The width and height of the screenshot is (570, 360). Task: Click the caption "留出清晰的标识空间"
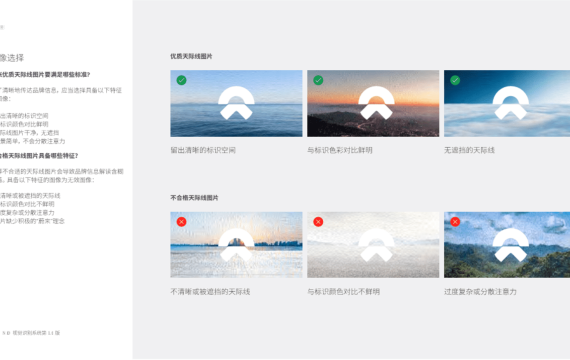(x=203, y=150)
